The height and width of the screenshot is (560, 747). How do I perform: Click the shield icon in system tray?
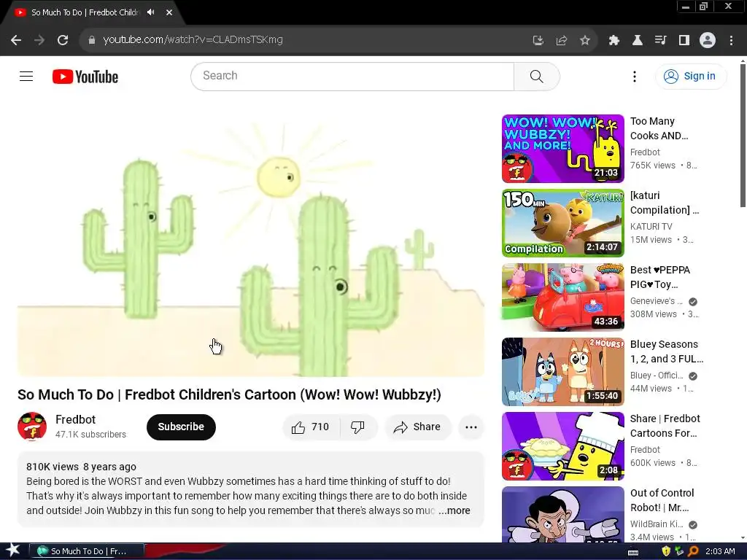(x=666, y=551)
